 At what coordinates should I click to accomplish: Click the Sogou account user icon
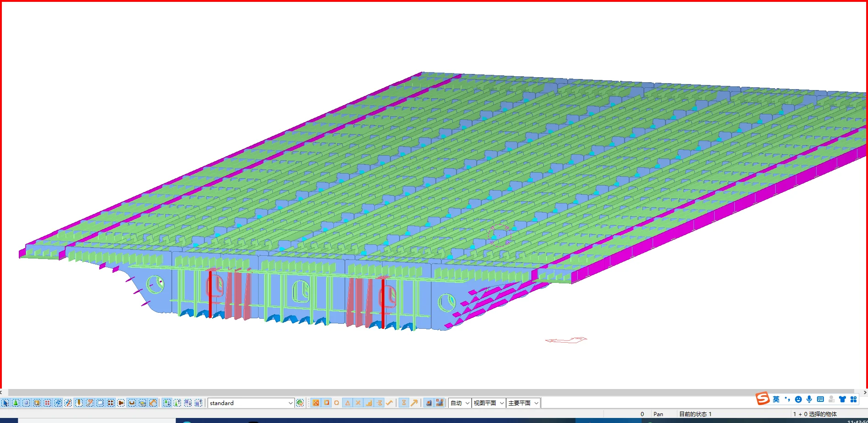tap(831, 399)
